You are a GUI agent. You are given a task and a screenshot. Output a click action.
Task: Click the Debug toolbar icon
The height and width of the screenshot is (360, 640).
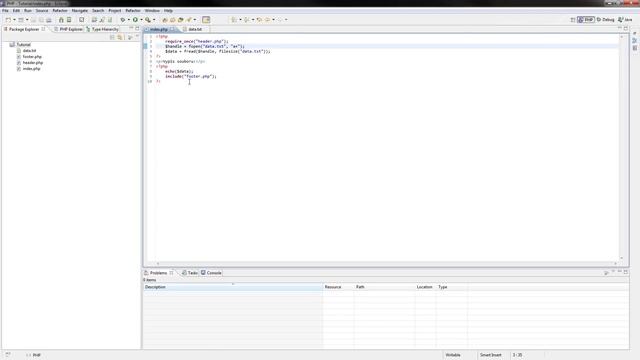pos(122,20)
